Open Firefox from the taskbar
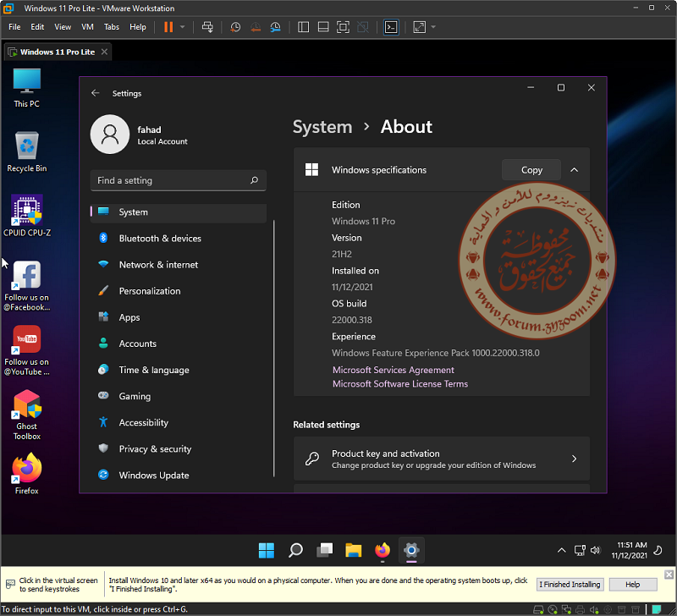This screenshot has width=677, height=616. pos(383,550)
